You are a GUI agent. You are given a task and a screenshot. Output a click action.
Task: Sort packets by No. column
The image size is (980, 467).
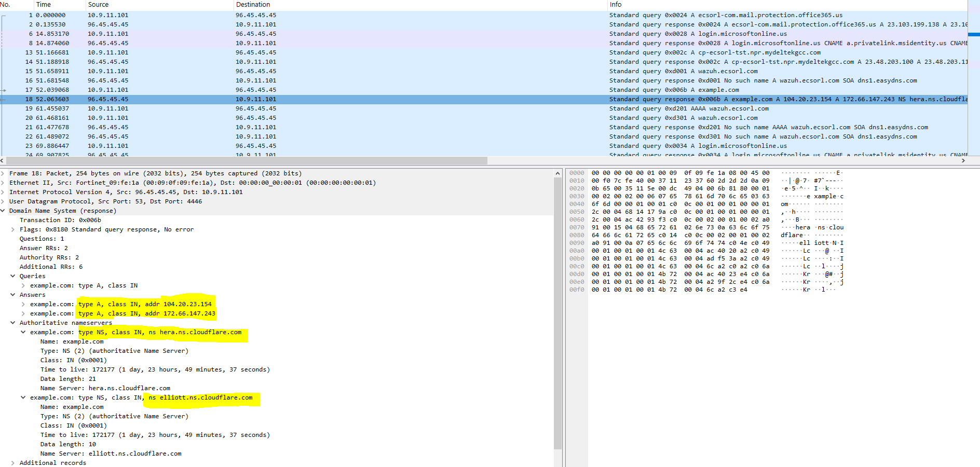pyautogui.click(x=17, y=5)
